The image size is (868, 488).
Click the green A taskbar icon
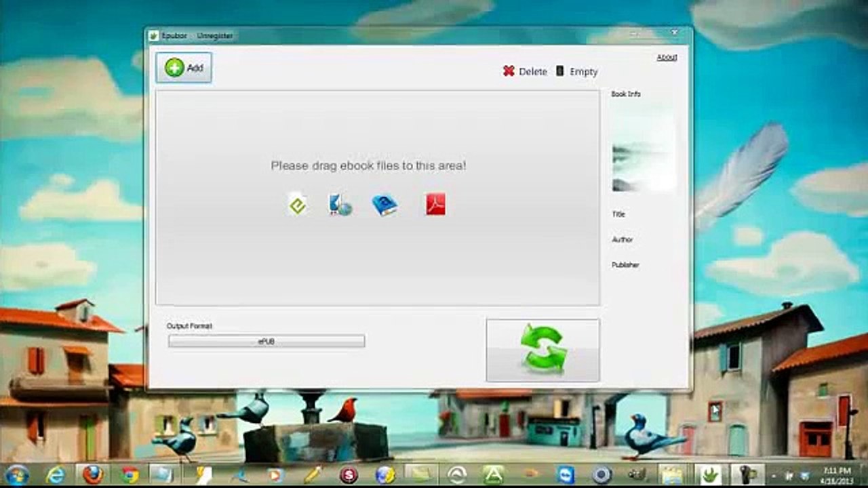pyautogui.click(x=493, y=475)
